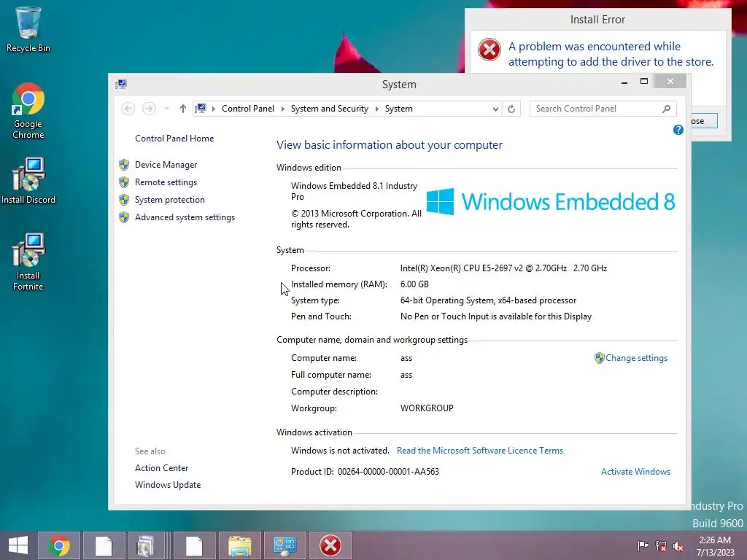This screenshot has height=560, width=747.
Task: Click the search magnifier icon
Action: [667, 109]
